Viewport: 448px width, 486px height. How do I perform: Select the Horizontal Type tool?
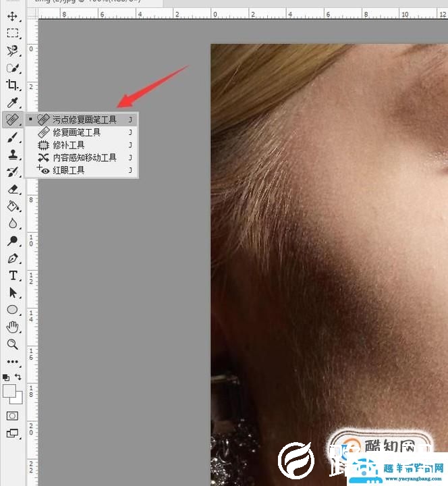pyautogui.click(x=12, y=275)
